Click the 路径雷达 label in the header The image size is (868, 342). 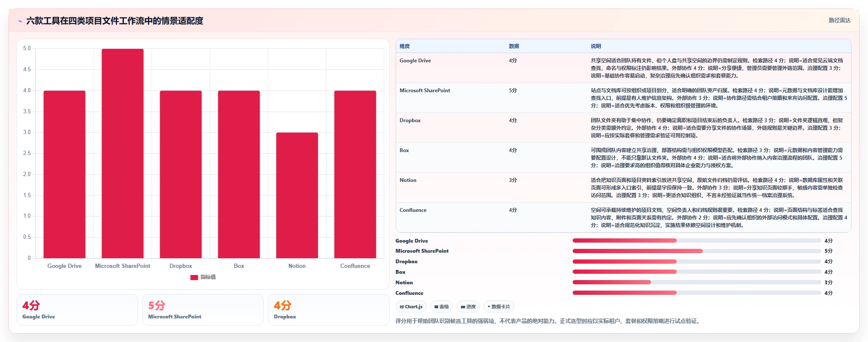839,20
